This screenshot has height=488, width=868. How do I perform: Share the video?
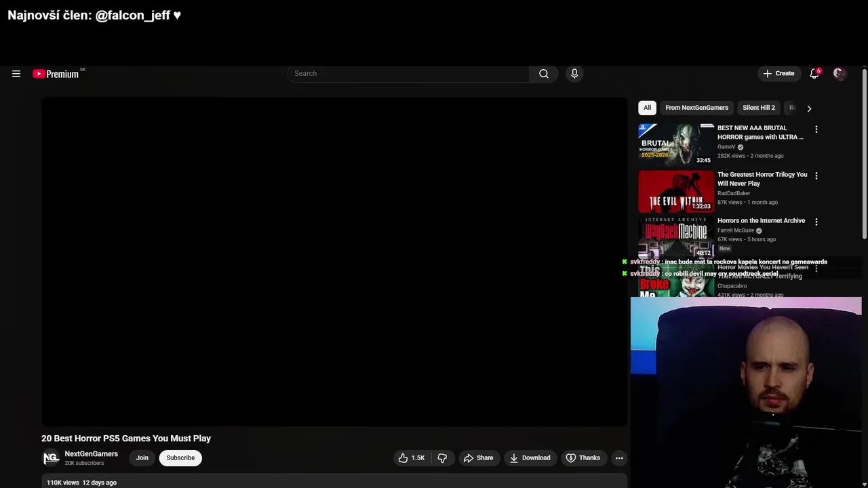(x=478, y=458)
